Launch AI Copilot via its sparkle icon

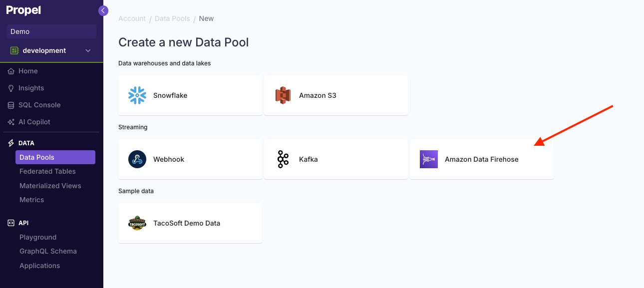(10, 122)
